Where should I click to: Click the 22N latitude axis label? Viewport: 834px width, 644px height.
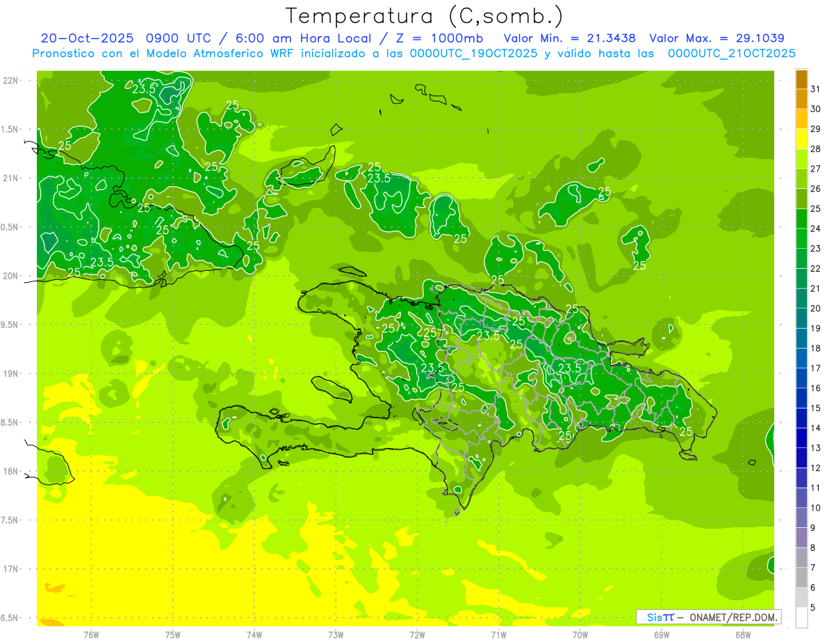tap(11, 81)
